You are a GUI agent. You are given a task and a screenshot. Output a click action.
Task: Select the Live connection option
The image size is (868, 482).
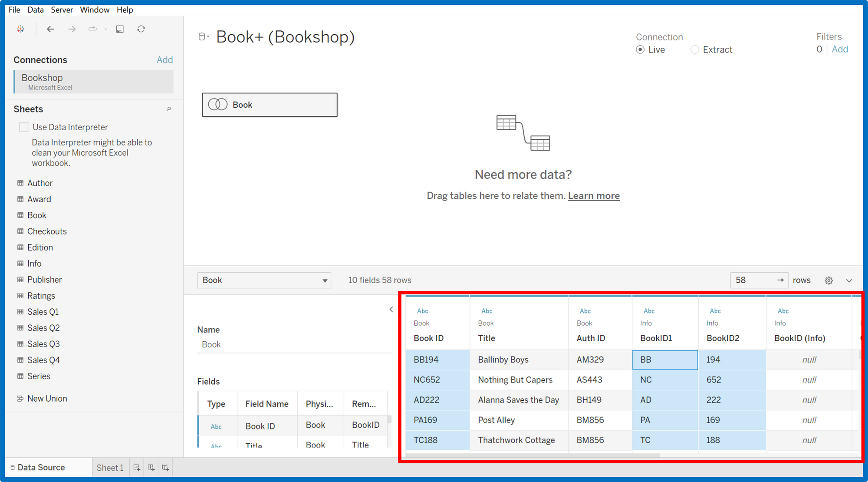[640, 50]
